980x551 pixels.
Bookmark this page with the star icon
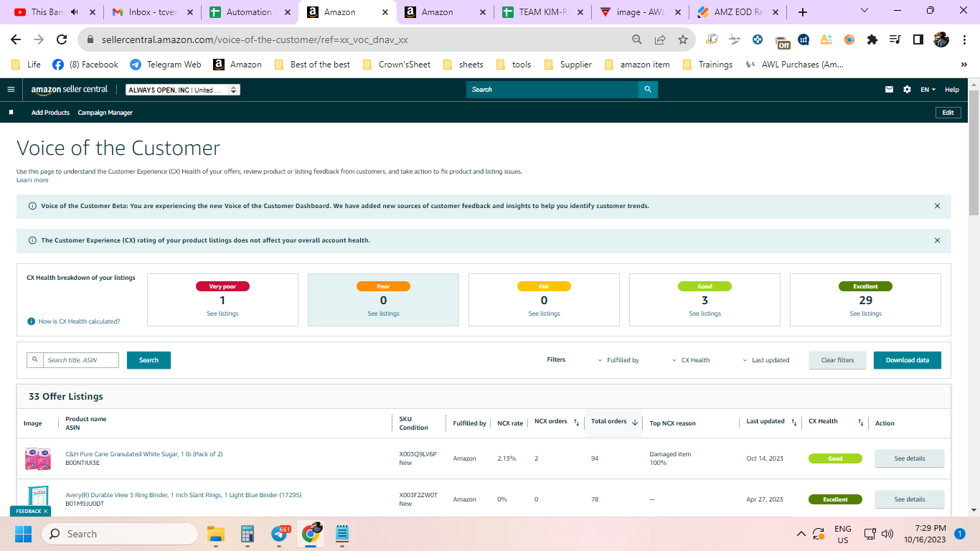[683, 39]
